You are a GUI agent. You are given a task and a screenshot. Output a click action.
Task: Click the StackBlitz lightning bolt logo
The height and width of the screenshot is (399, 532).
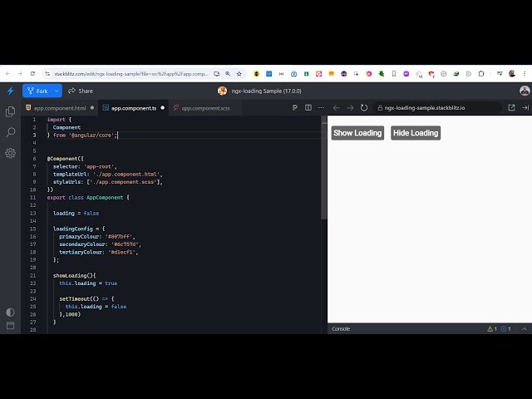click(10, 91)
